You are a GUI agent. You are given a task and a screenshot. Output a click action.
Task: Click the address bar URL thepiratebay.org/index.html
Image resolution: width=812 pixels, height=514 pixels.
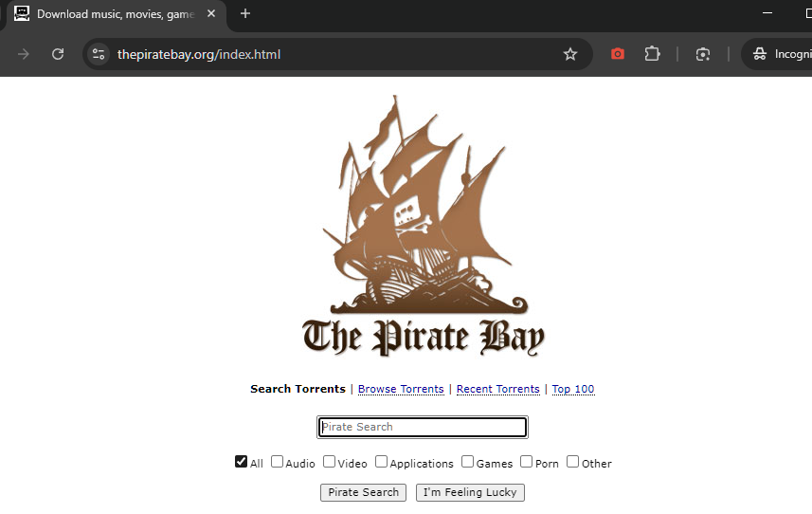[x=199, y=54]
